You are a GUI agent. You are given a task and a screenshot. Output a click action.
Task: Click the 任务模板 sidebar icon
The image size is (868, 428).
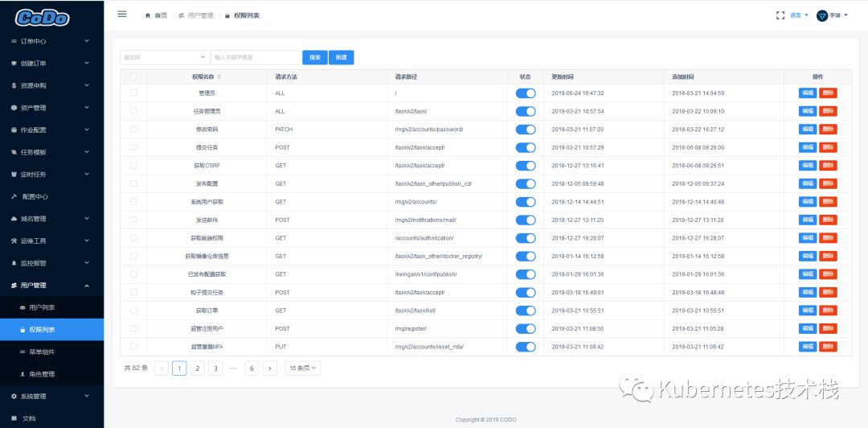click(14, 152)
